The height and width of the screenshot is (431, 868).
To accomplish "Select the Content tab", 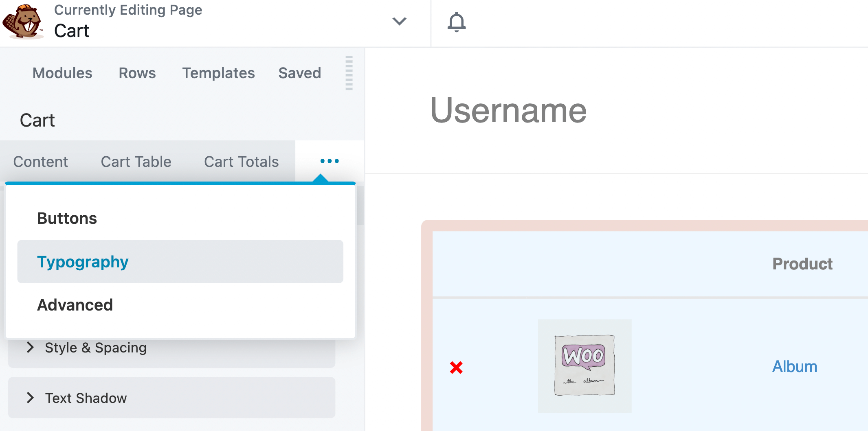I will pyautogui.click(x=40, y=162).
